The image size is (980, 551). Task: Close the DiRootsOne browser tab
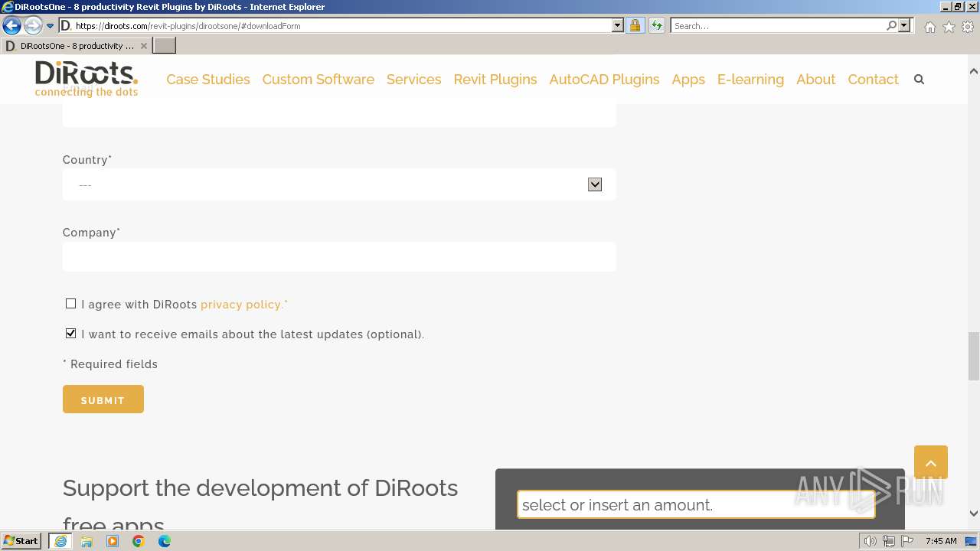pos(143,46)
